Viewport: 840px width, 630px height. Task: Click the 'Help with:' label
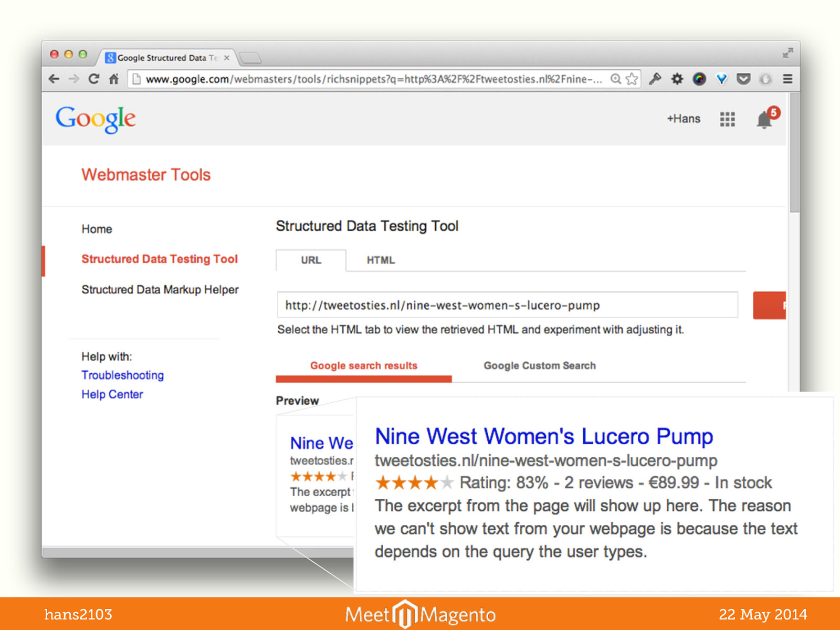coord(107,356)
